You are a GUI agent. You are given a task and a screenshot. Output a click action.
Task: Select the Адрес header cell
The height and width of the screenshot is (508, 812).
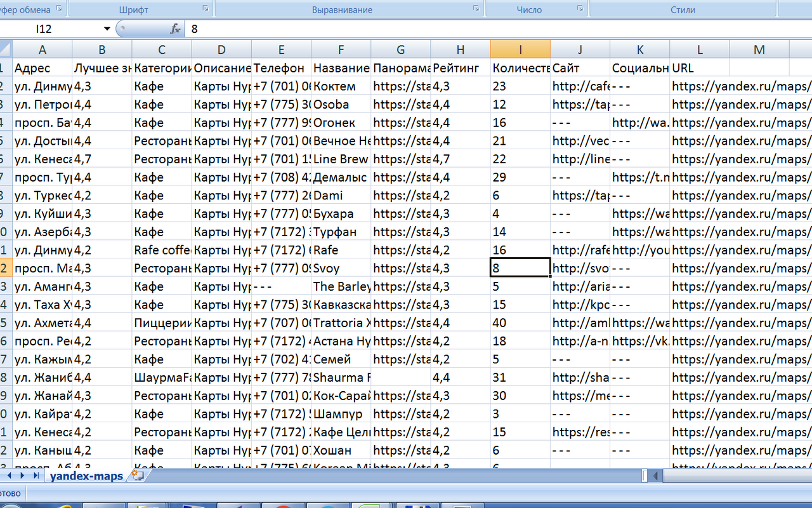point(43,68)
